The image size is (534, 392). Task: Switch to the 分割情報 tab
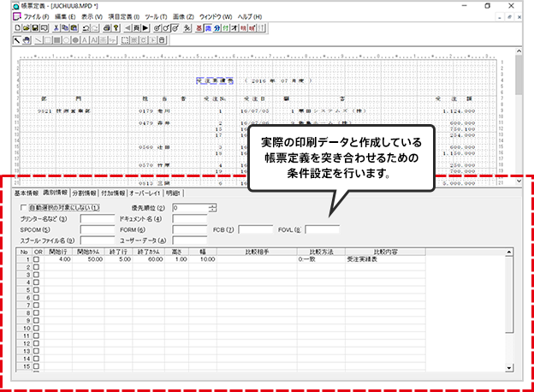(84, 193)
